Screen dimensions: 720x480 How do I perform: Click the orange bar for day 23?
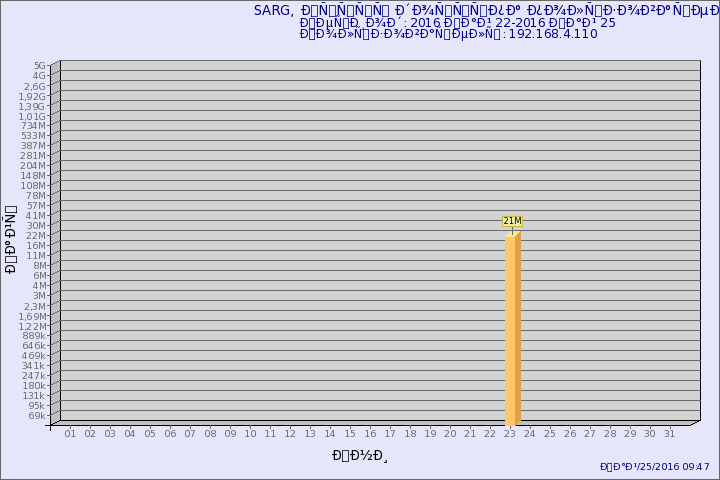[x=512, y=330]
